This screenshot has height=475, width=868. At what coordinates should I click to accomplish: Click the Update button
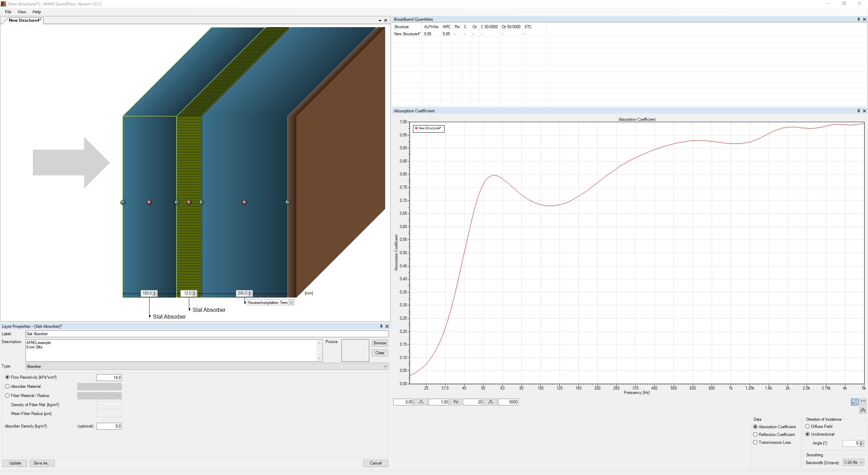15,463
